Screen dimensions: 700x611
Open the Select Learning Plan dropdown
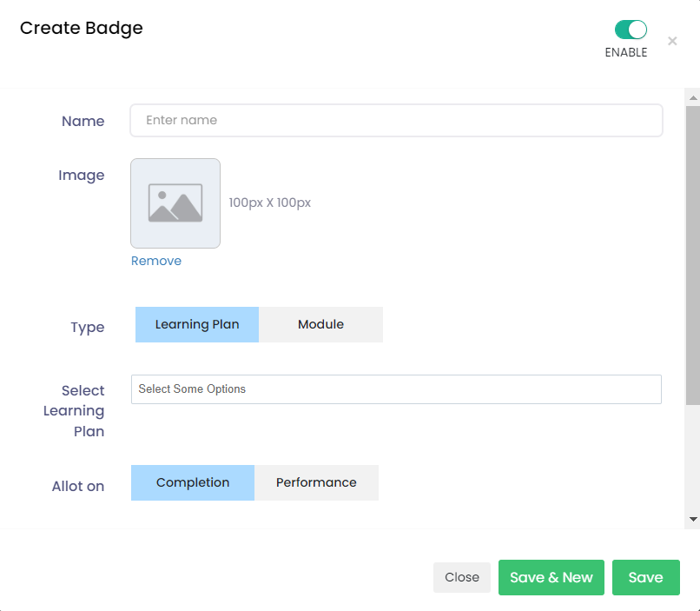(396, 389)
